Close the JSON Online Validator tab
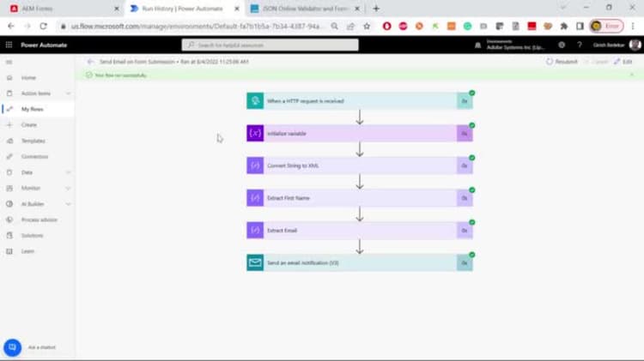The height and width of the screenshot is (361, 644). (357, 9)
